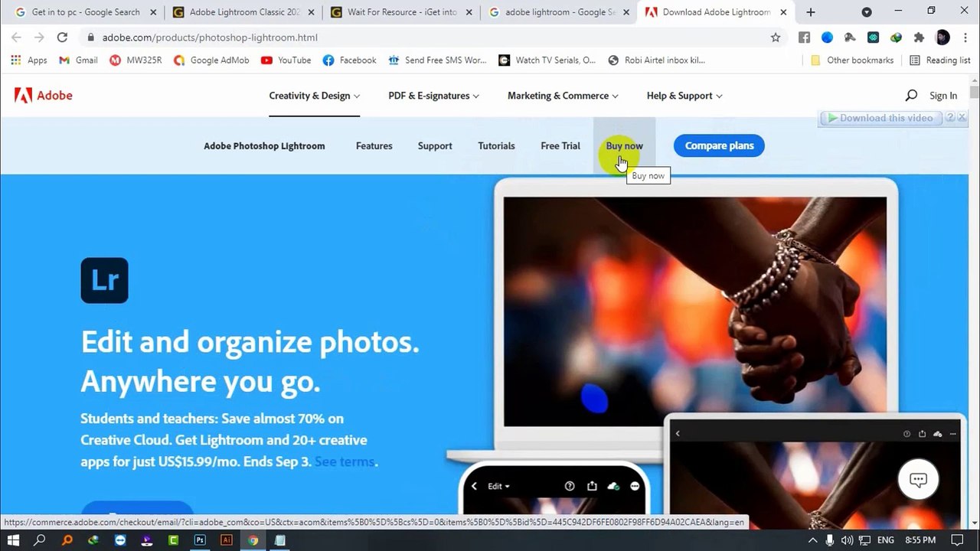The width and height of the screenshot is (980, 551).
Task: Open the Support page link
Action: (x=435, y=146)
